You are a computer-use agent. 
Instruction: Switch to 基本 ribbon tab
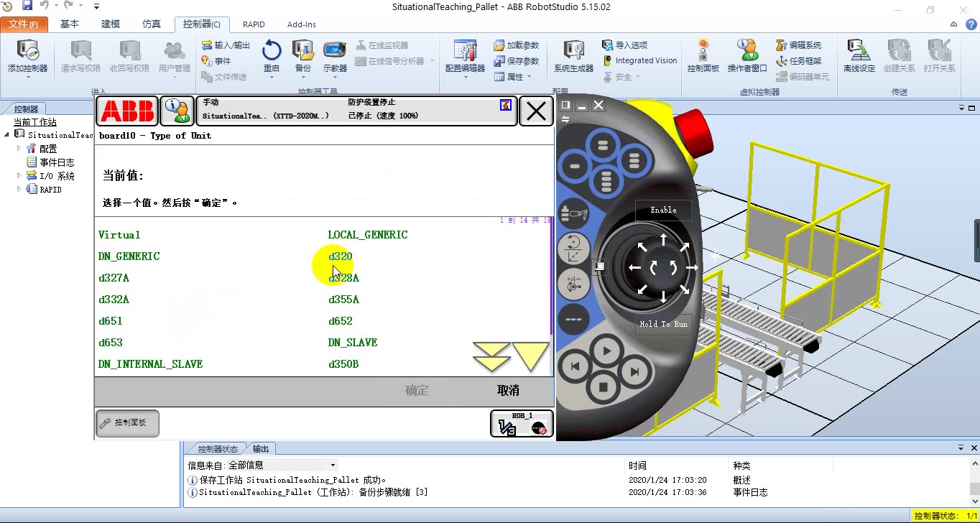tap(70, 24)
